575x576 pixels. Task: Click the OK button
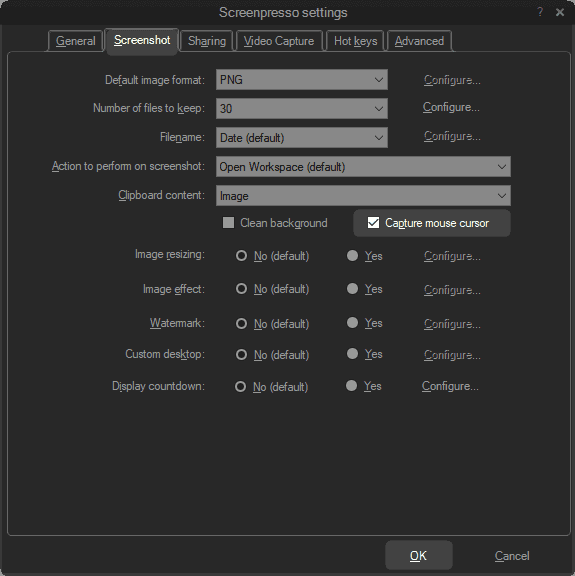coord(418,555)
